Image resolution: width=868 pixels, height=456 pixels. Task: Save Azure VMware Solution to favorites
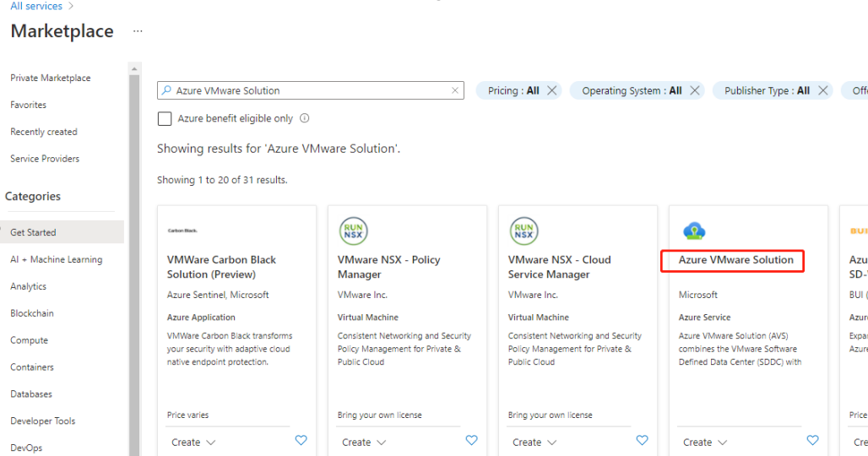coord(813,441)
